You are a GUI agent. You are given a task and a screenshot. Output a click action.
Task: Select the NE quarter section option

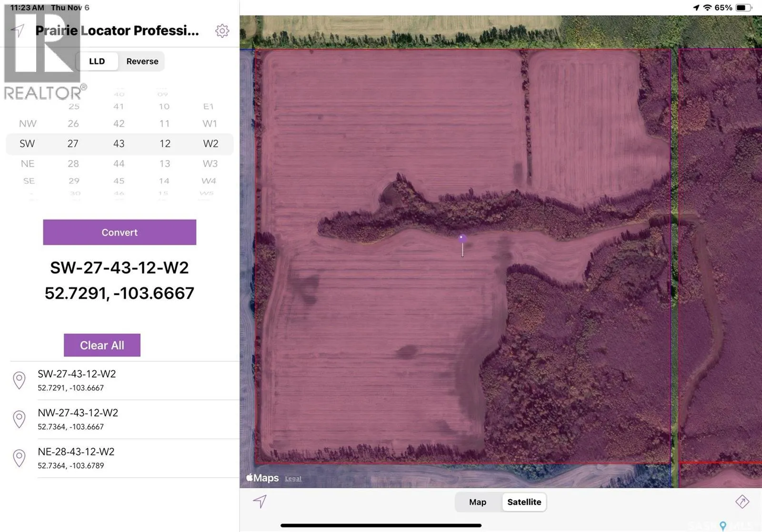pos(28,163)
